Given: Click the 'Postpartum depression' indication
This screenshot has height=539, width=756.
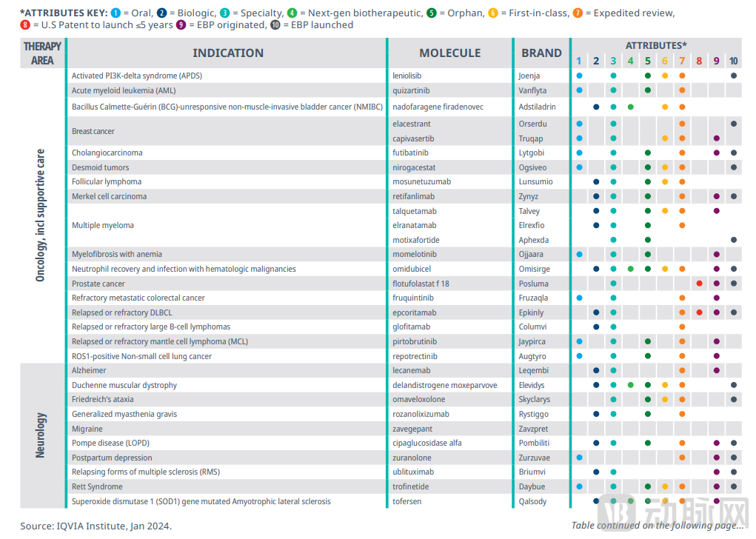Looking at the screenshot, I should tap(112, 458).
